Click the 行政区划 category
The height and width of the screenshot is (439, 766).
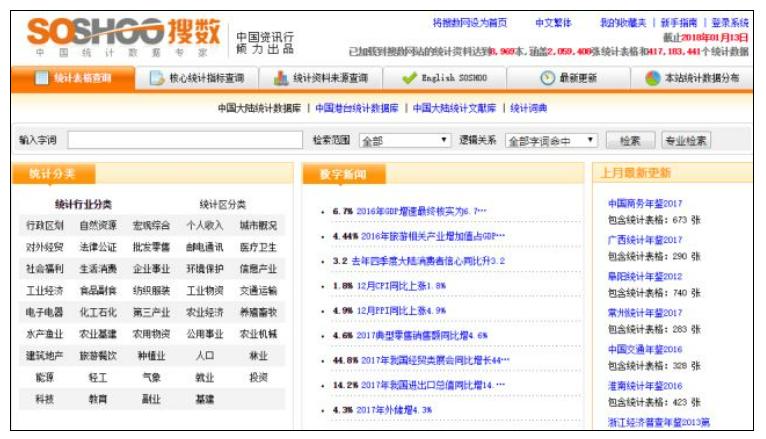[x=45, y=225]
